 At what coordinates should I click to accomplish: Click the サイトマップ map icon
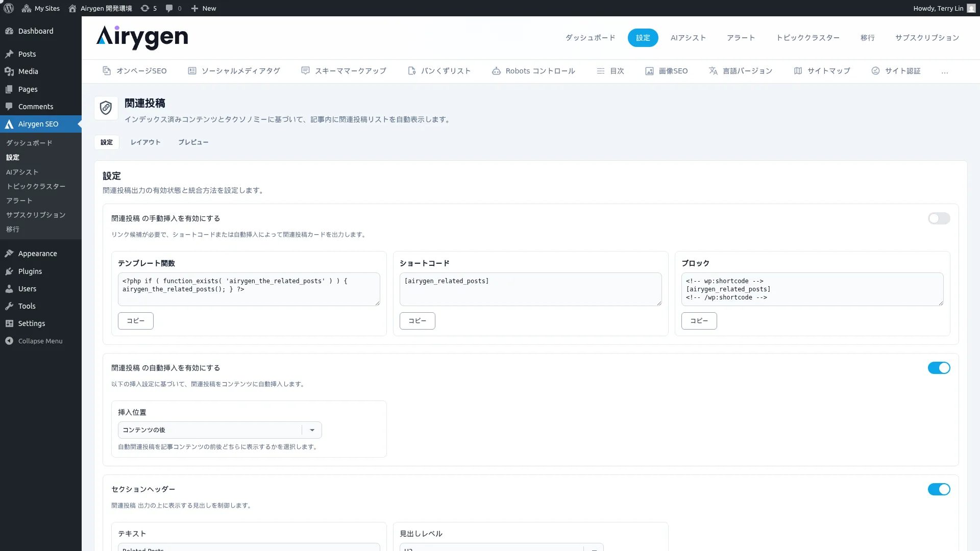point(798,71)
